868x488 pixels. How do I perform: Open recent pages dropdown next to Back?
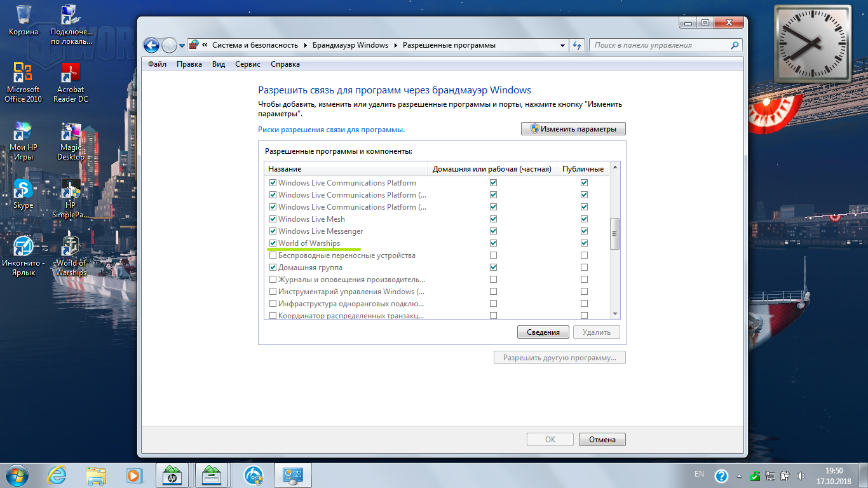tap(182, 45)
